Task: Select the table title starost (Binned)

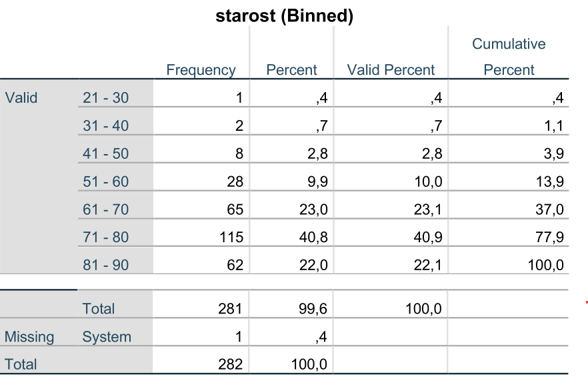Action: pyautogui.click(x=284, y=16)
